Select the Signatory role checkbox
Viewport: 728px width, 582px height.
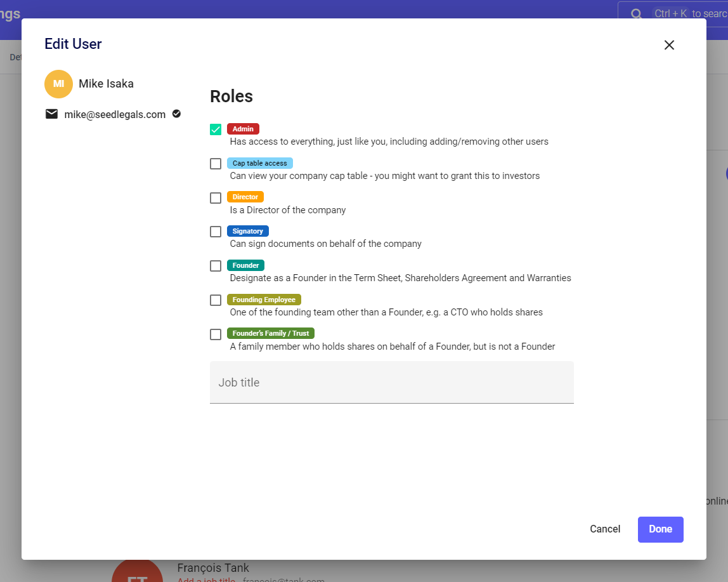(x=216, y=232)
